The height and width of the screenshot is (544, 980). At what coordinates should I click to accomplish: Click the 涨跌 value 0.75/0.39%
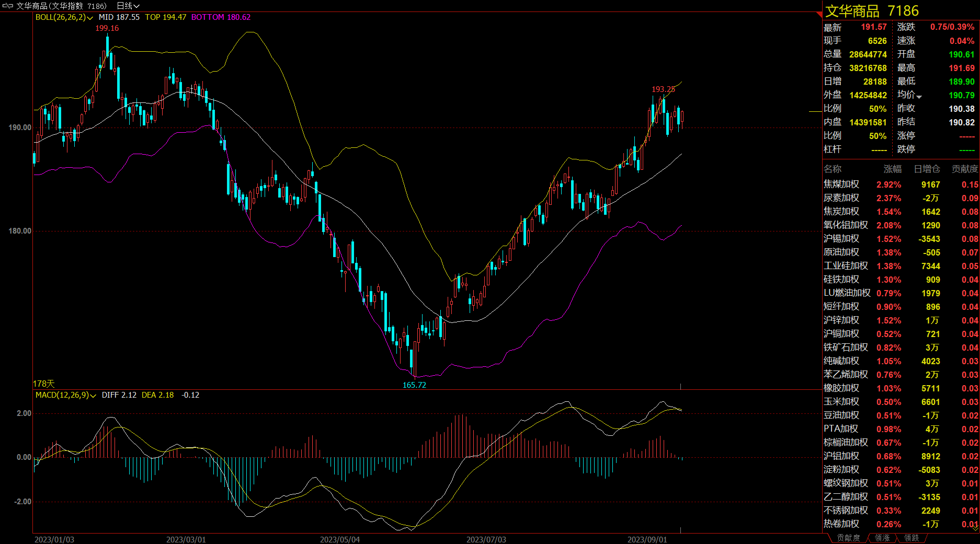pyautogui.click(x=952, y=27)
